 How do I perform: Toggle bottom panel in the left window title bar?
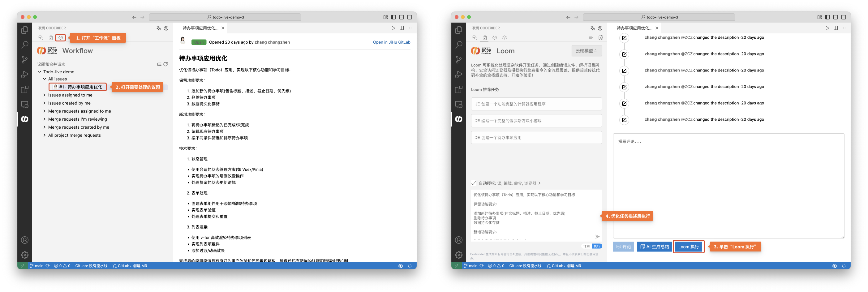point(401,17)
